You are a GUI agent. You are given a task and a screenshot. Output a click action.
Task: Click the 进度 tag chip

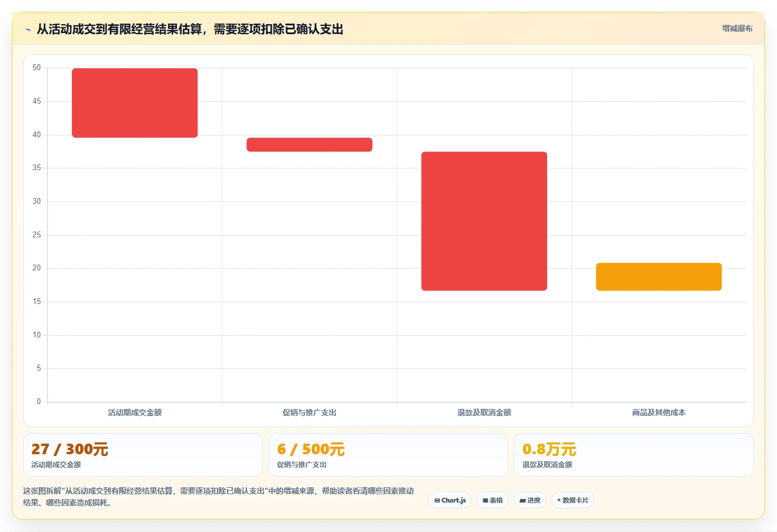530,500
